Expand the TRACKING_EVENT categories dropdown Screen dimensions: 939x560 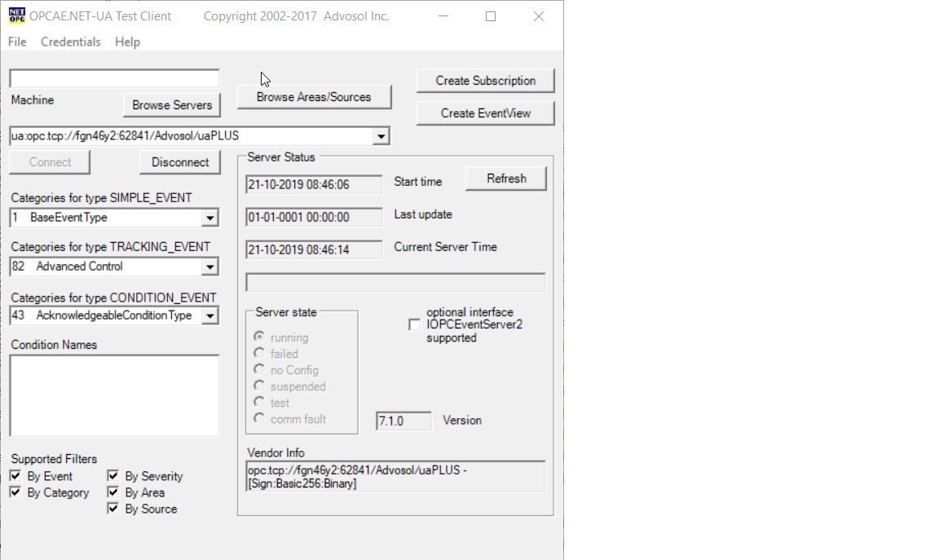210,267
